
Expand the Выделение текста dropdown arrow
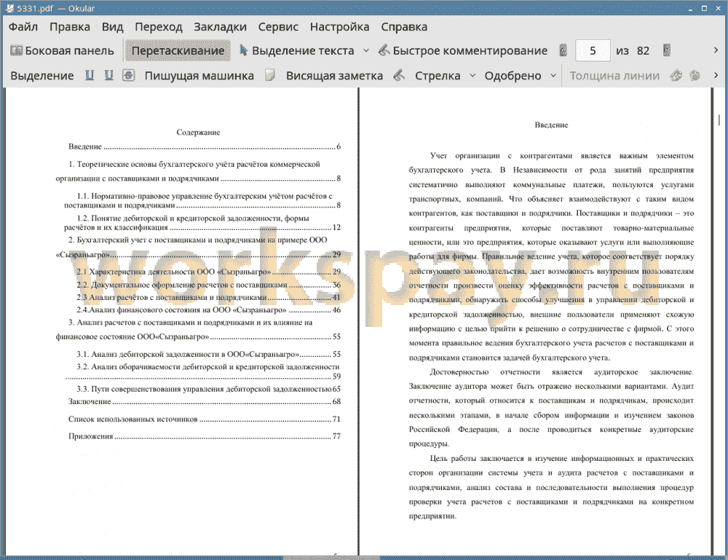pos(366,51)
